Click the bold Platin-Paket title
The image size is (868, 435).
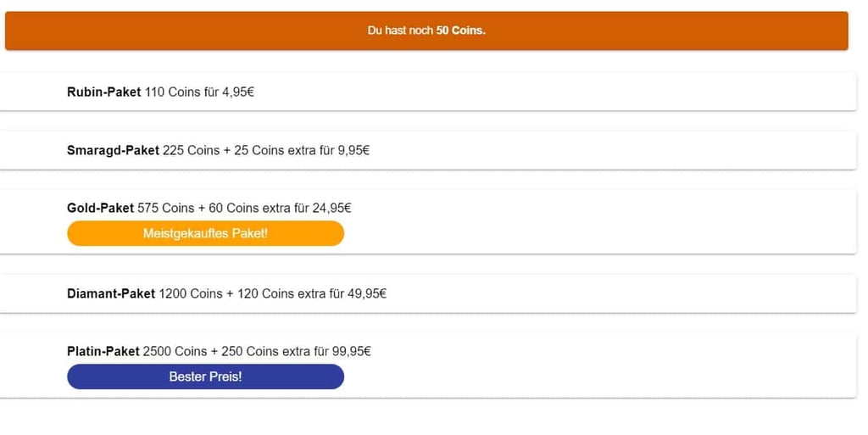point(103,351)
